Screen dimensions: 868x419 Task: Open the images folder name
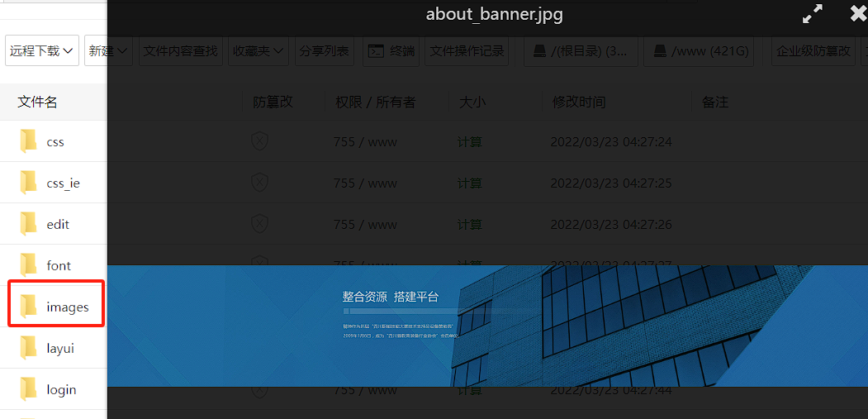(x=68, y=307)
